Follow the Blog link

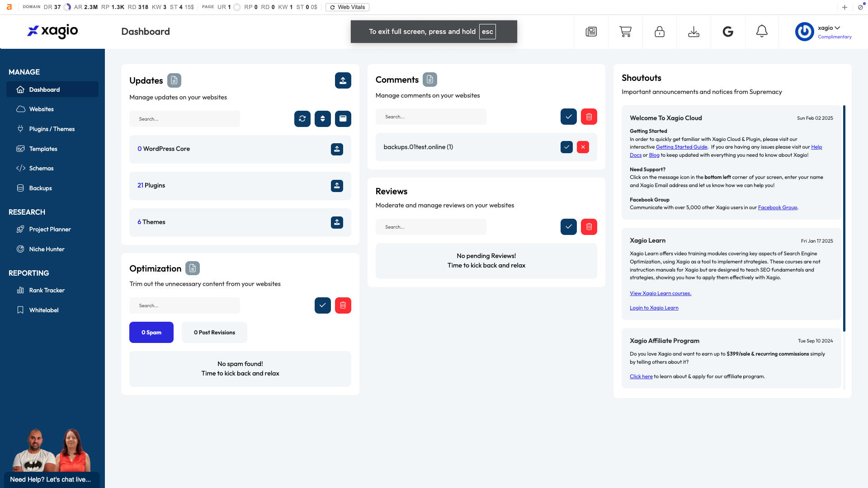click(x=654, y=155)
